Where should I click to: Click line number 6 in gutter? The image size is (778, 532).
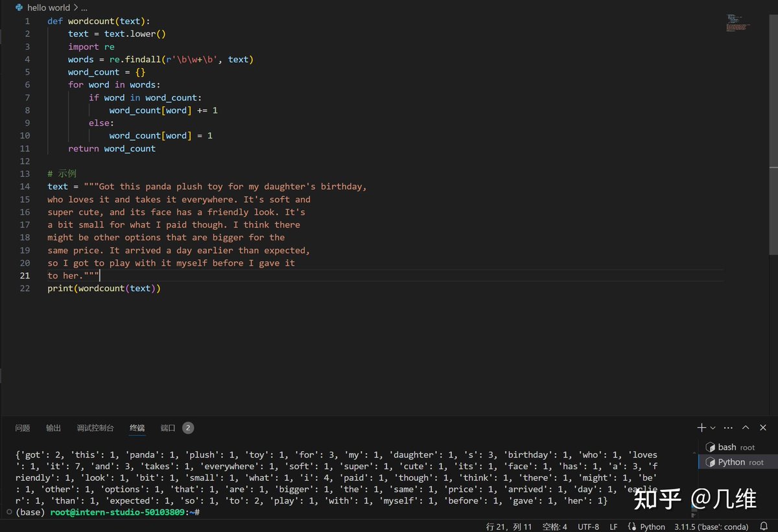click(27, 85)
